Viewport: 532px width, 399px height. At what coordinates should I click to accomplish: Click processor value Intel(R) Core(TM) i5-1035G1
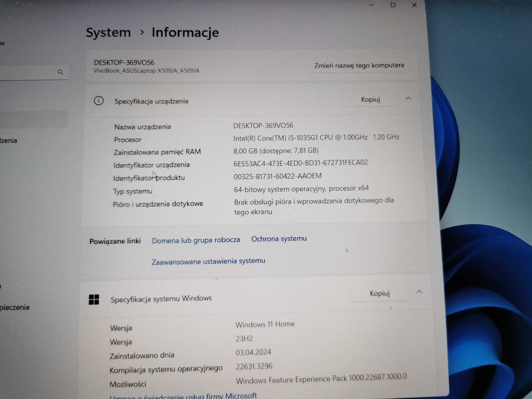[316, 138]
